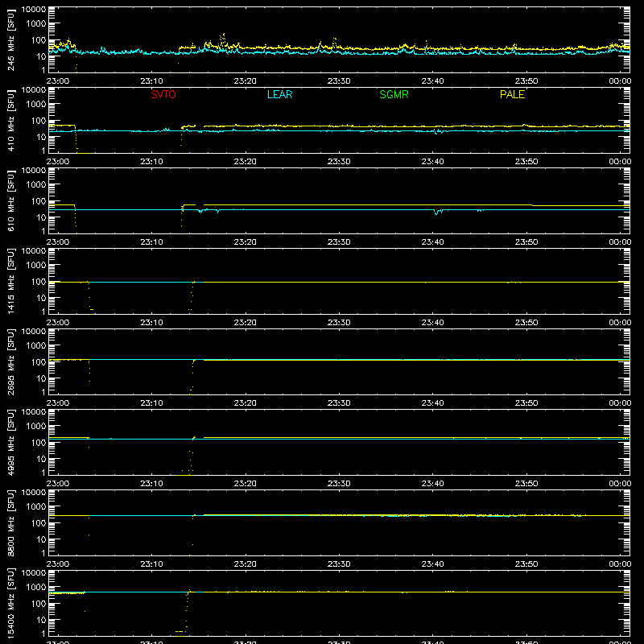Viewport: 644px width, 644px height.
Task: Select the 15400 MHz [SFU] axis label
Action: point(11,603)
